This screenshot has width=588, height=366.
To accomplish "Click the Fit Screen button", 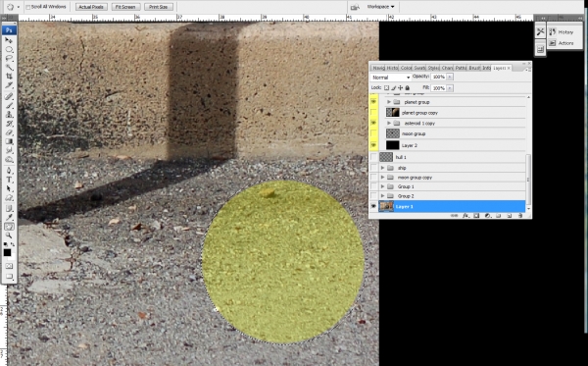I will (125, 7).
